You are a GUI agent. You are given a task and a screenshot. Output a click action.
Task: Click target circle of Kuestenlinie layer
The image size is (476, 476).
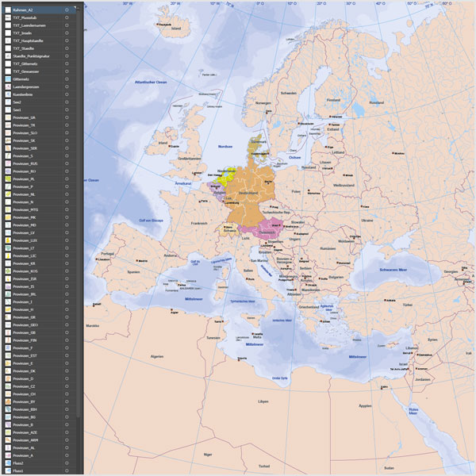click(67, 94)
